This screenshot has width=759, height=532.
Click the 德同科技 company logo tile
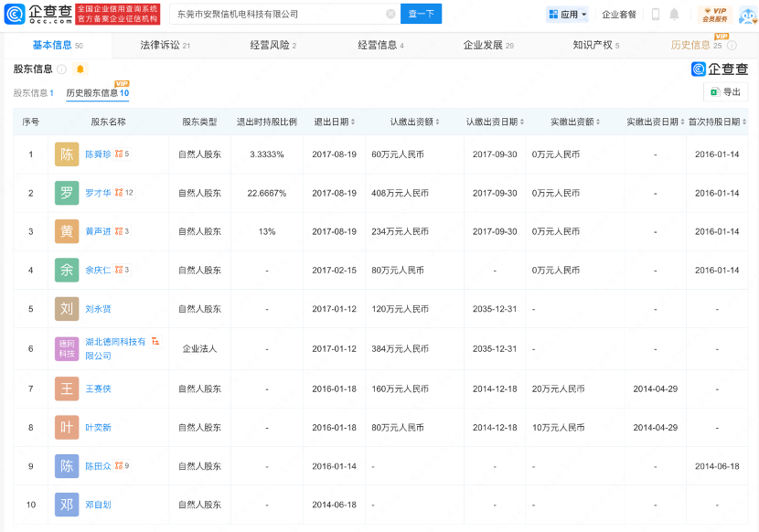[67, 348]
